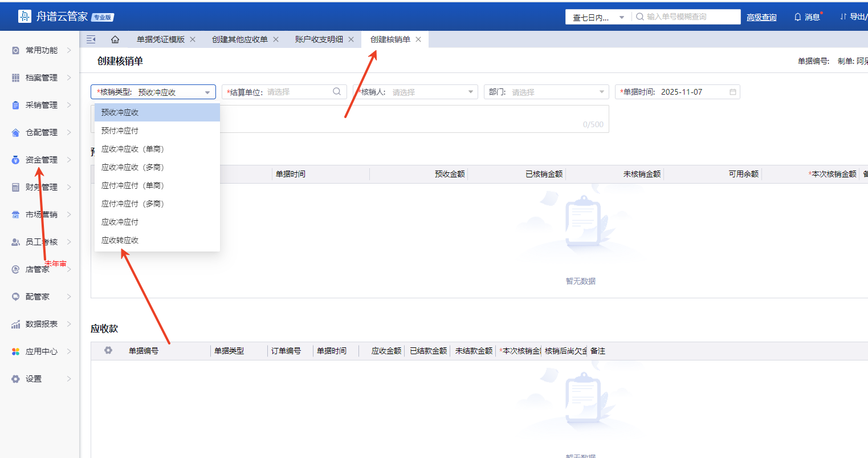Switch to 创建其他应收单 tab
The height and width of the screenshot is (458, 868).
pos(239,39)
